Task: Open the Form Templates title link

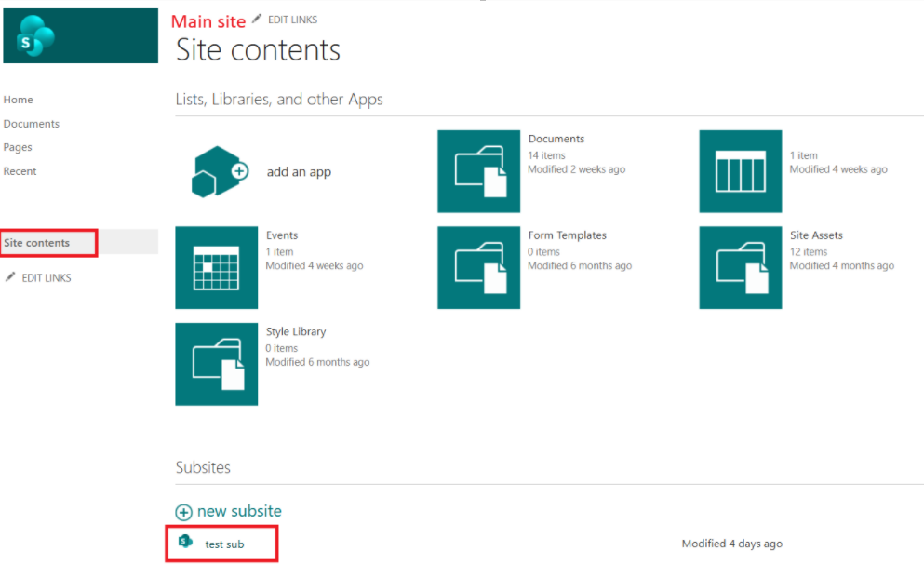Action: point(567,235)
